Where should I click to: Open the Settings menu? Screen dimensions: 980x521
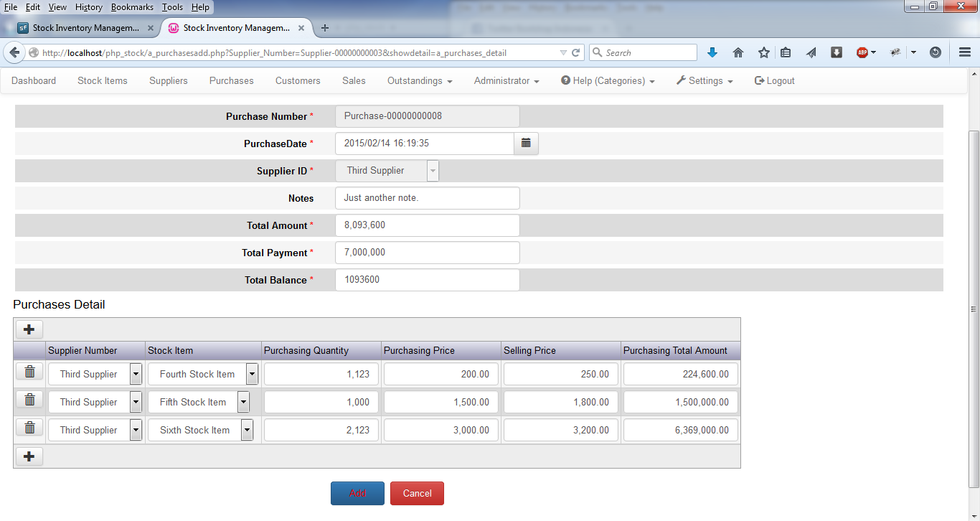pos(704,80)
